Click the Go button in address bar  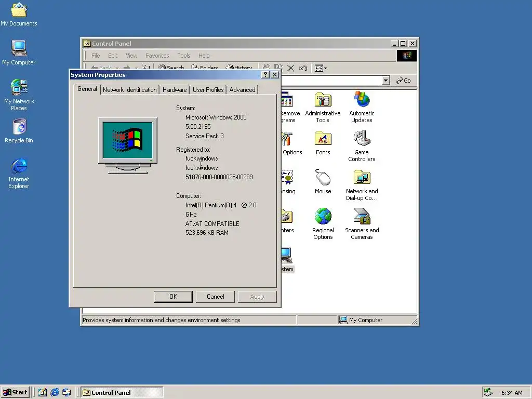(x=404, y=81)
